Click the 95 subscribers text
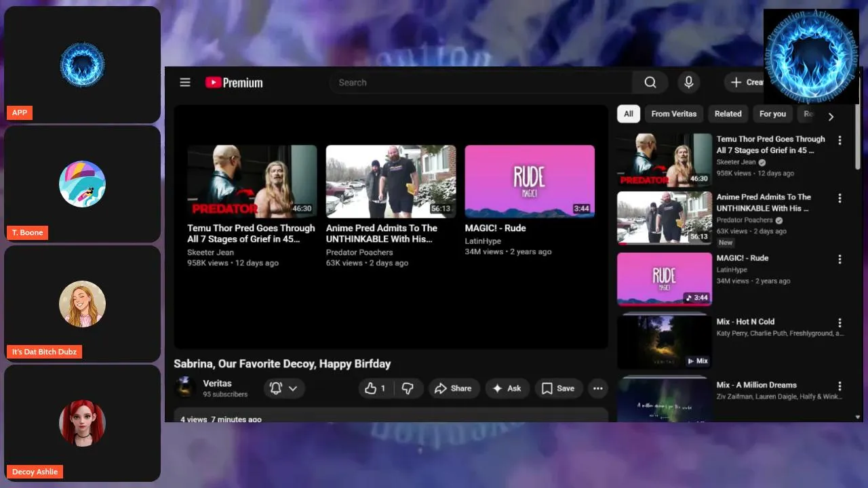This screenshot has height=488, width=868. click(x=225, y=394)
